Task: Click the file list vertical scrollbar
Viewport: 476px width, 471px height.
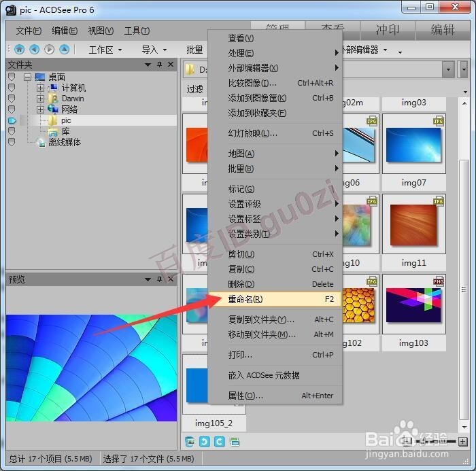Action: click(464, 290)
